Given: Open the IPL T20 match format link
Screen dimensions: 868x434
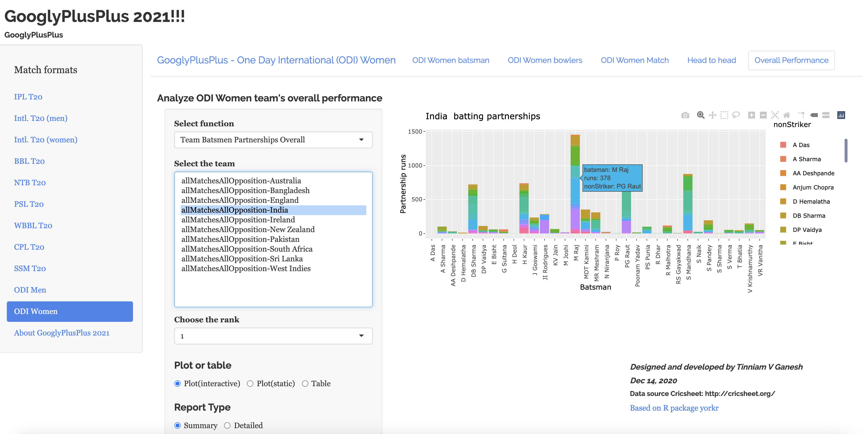Looking at the screenshot, I should pyautogui.click(x=28, y=97).
